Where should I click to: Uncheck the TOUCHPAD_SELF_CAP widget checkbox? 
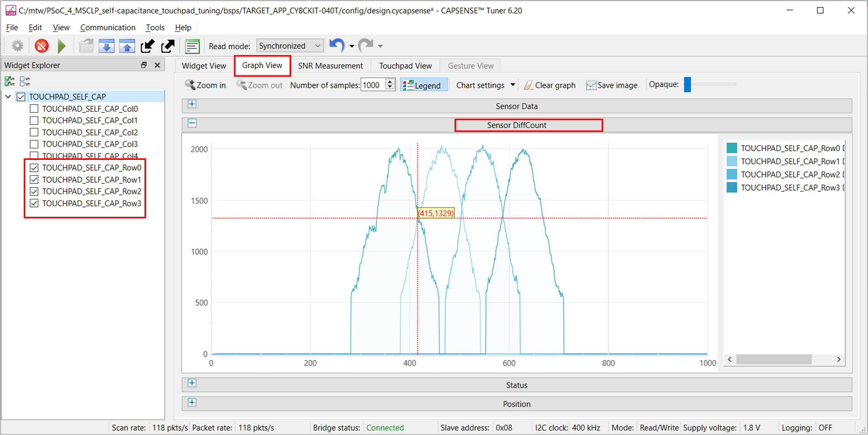pyautogui.click(x=21, y=97)
